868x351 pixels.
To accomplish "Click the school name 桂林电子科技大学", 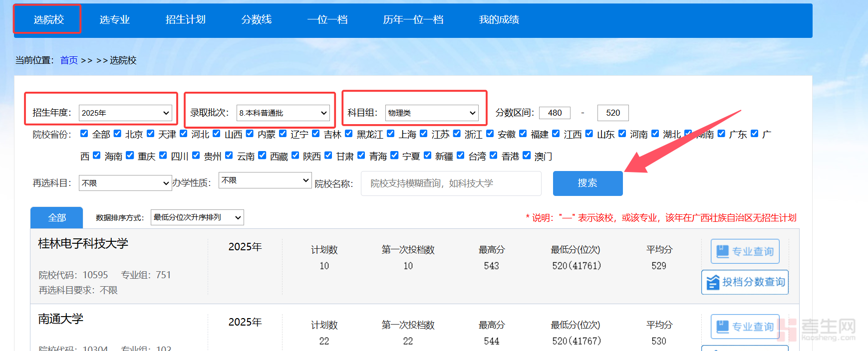I will [x=83, y=243].
